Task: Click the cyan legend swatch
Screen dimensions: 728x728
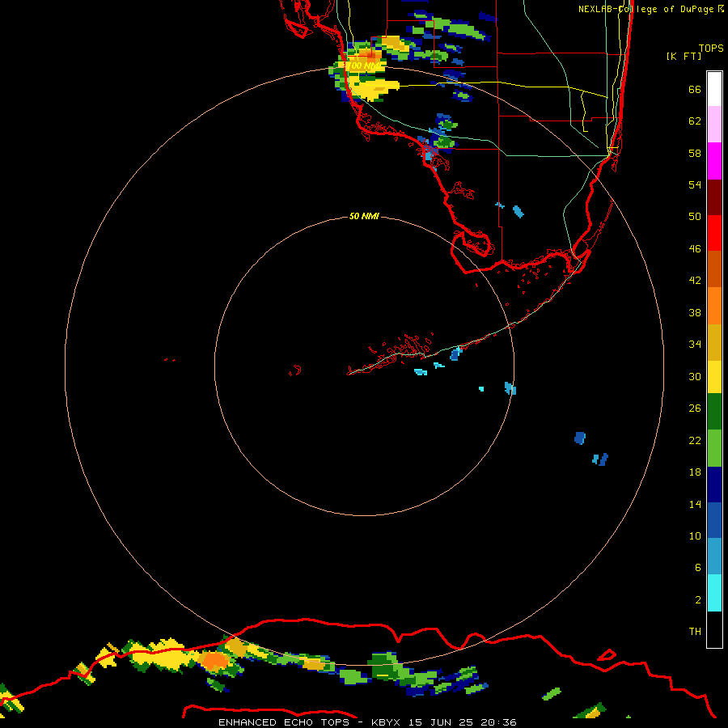Action: click(714, 594)
